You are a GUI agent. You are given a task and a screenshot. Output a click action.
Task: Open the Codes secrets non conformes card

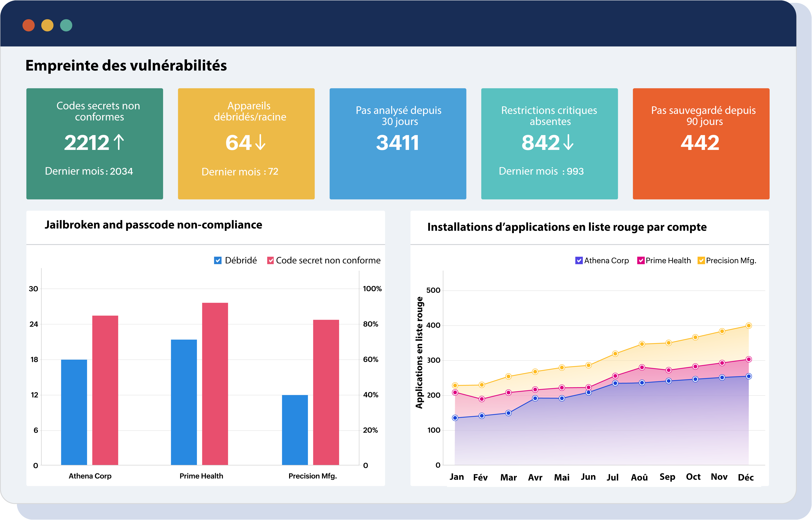[95, 143]
